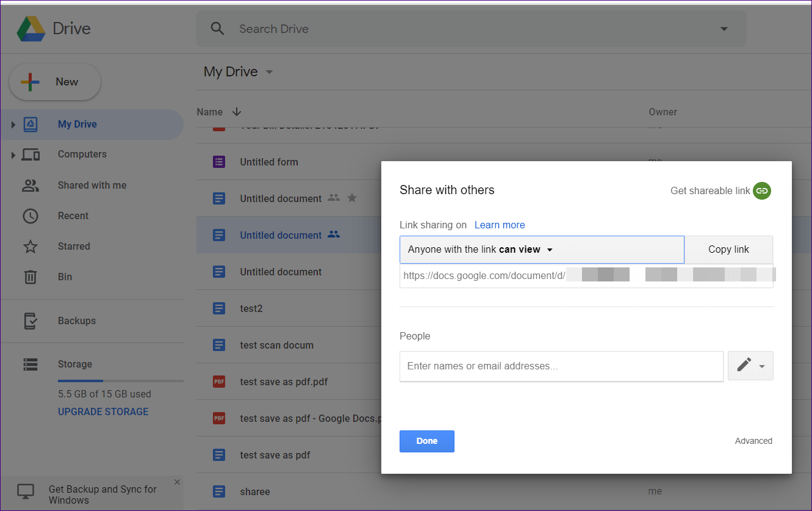Click the shareable URL field
This screenshot has height=511, width=812.
(586, 276)
